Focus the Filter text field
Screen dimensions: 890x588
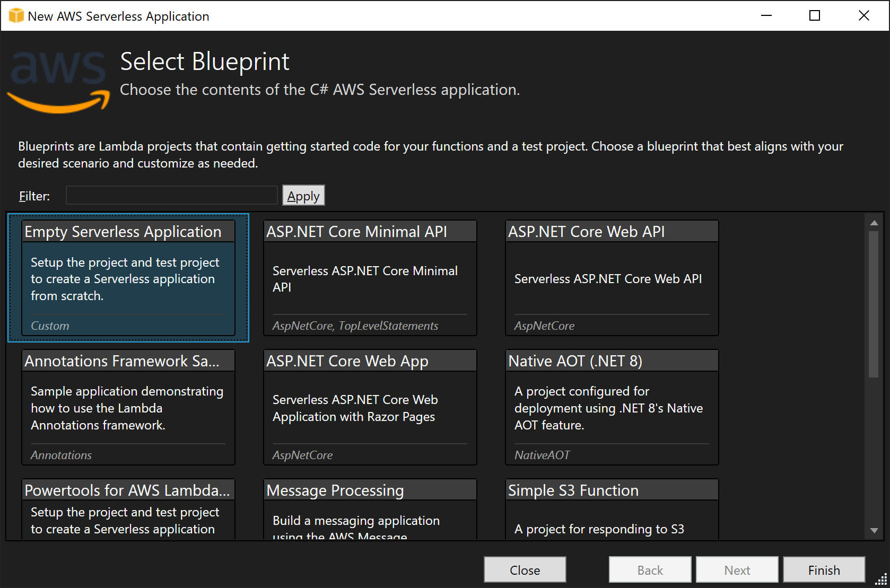coord(171,195)
